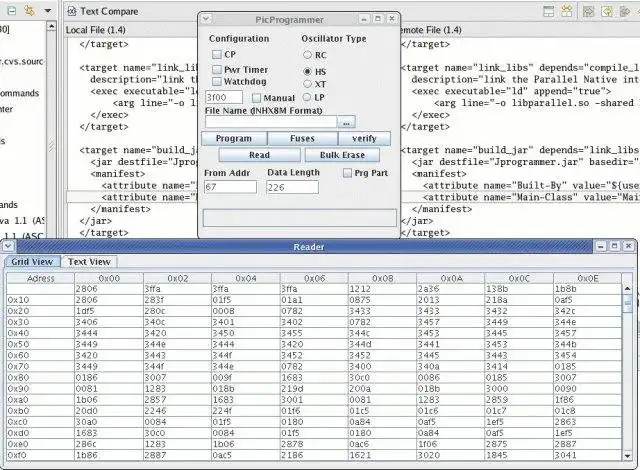
Task: Tick the Manual checkbox
Action: click(256, 98)
